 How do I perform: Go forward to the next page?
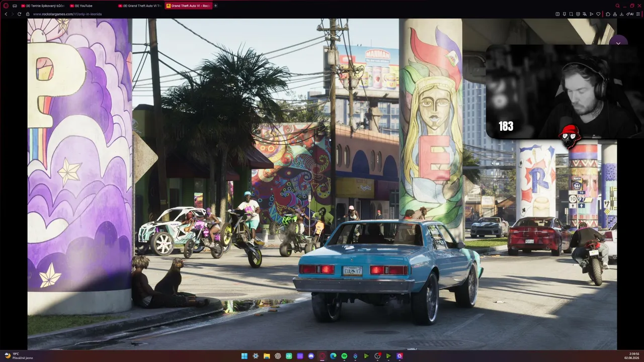tap(13, 14)
